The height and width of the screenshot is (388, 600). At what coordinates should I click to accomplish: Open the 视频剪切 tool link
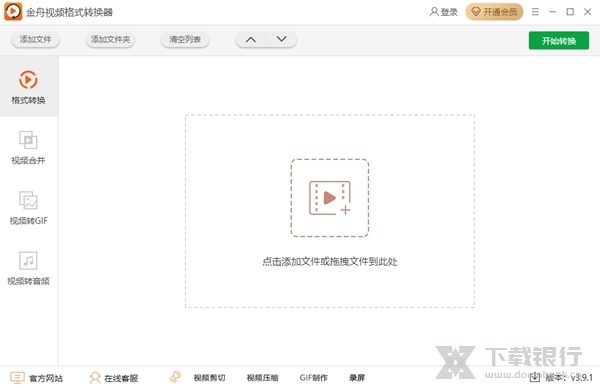[x=209, y=378]
